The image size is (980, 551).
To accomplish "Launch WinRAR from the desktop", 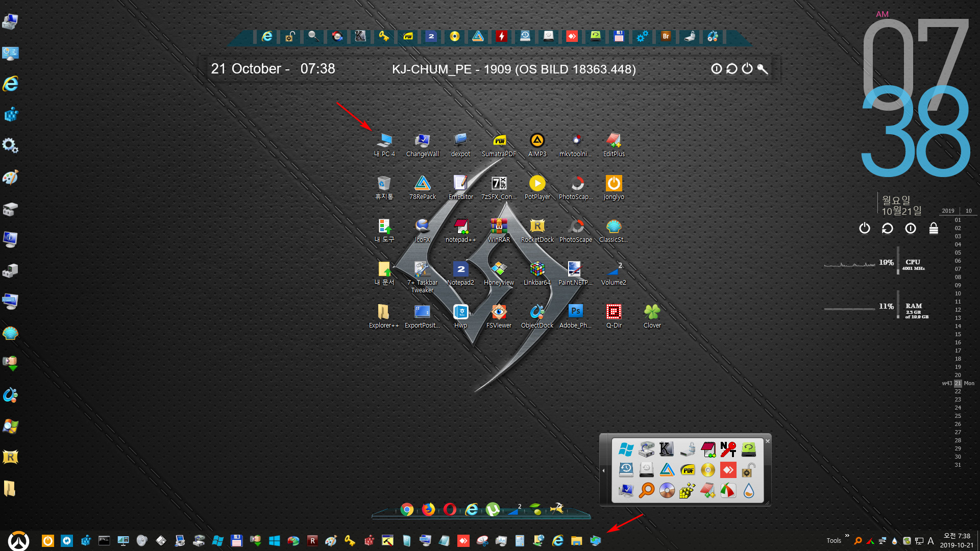I will pos(499,231).
